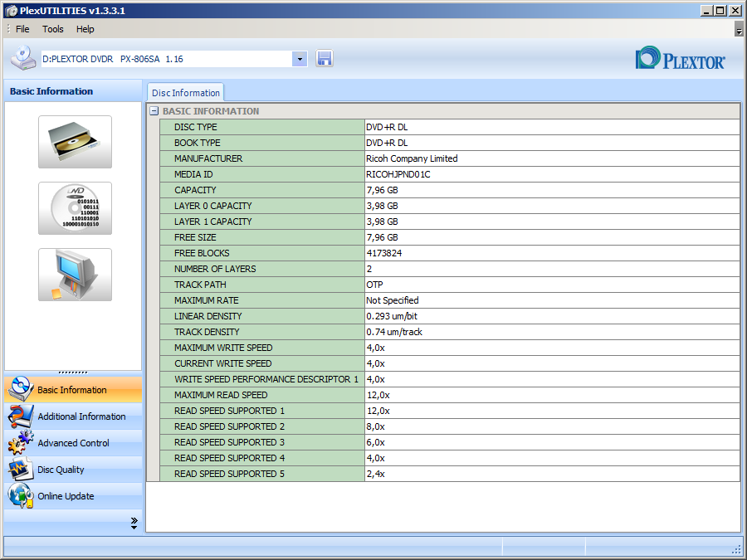Open the Help menu
Viewport: 747px width, 560px height.
pyautogui.click(x=85, y=29)
